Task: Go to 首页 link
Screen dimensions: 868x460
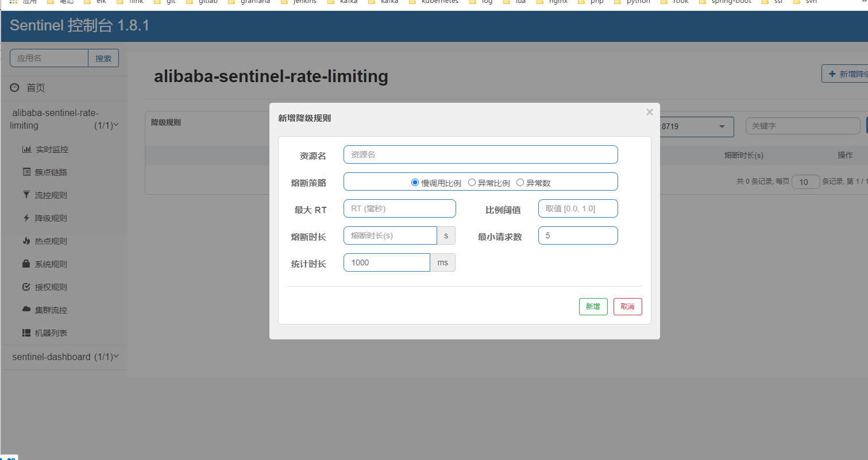Action: [x=36, y=88]
